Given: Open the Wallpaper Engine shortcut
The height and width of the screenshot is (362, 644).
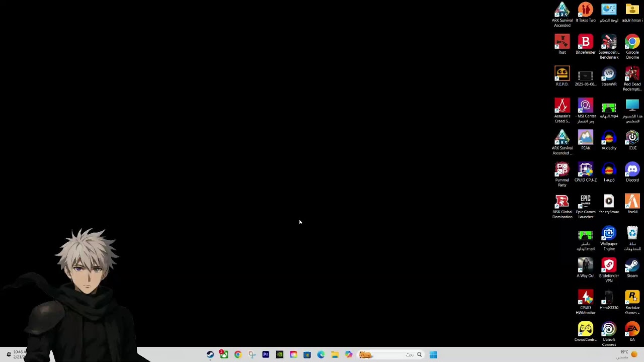Looking at the screenshot, I should [609, 238].
